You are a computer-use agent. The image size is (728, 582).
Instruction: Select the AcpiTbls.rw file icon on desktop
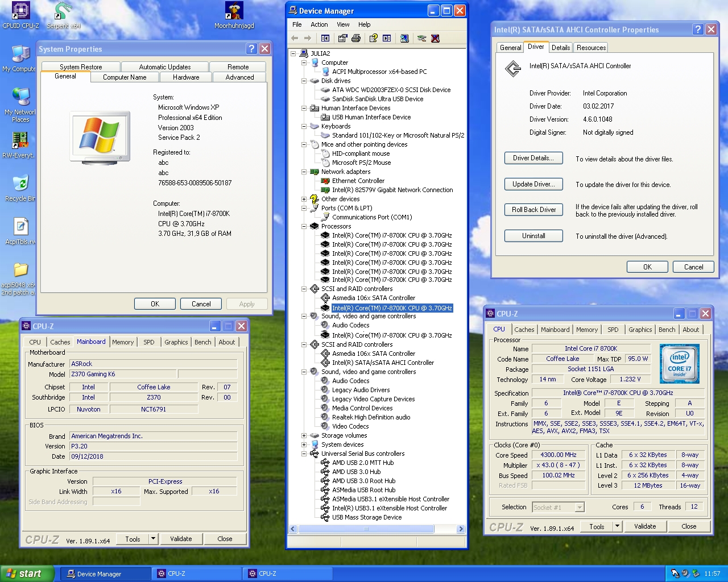point(20,231)
